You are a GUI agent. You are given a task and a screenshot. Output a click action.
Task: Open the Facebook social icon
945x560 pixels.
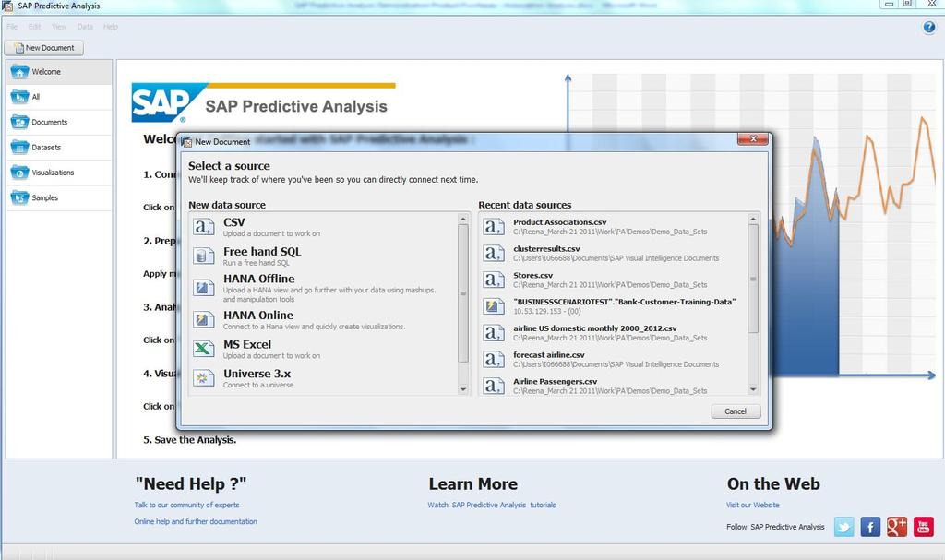click(x=870, y=527)
